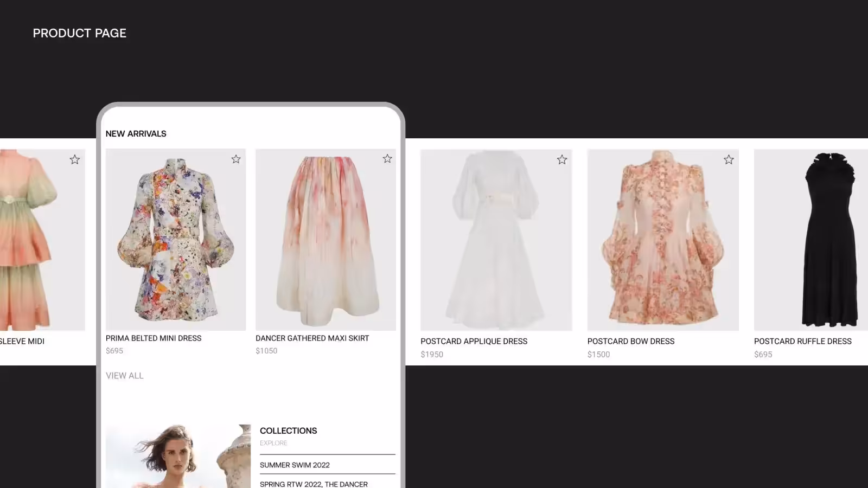Select Spring RTW 2022, The Dancer collection

tap(314, 484)
